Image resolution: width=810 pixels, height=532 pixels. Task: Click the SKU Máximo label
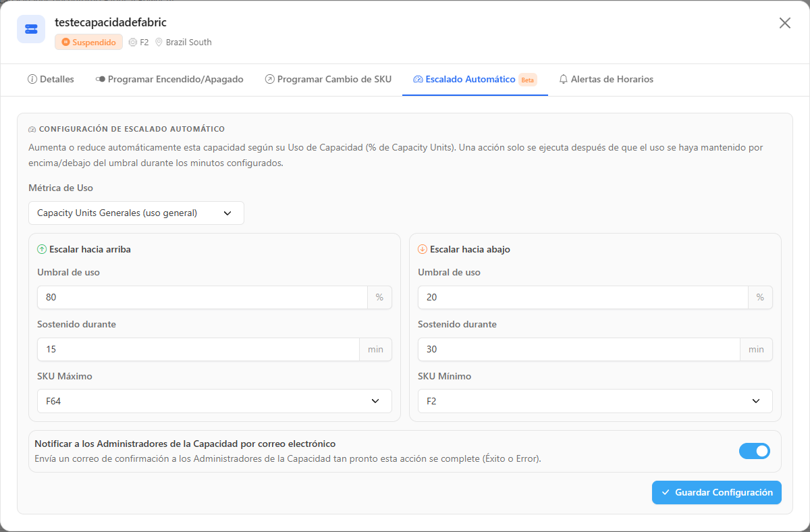pyautogui.click(x=65, y=376)
